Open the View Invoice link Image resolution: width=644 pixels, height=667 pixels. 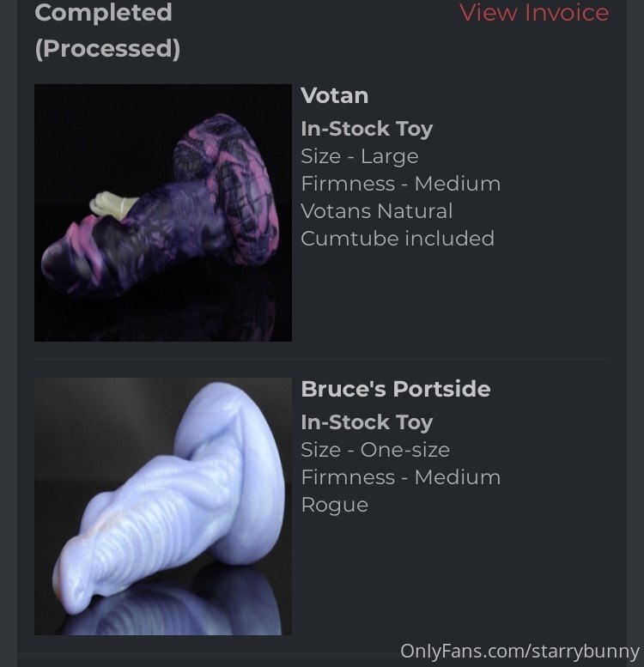534,12
